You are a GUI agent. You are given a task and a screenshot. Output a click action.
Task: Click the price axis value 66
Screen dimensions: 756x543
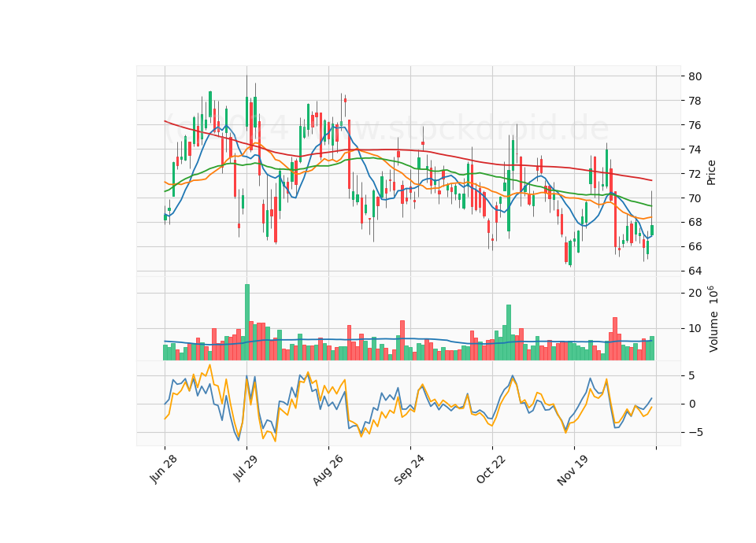click(695, 246)
